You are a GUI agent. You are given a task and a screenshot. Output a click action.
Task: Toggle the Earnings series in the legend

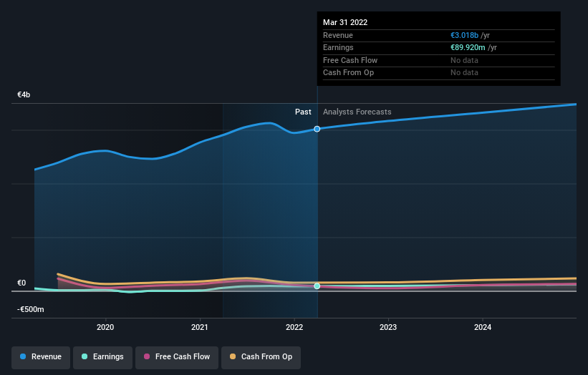coord(102,356)
